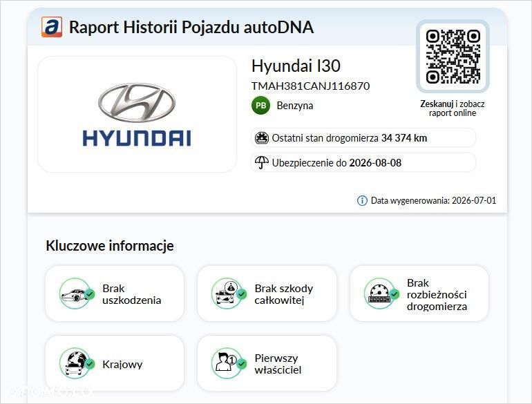Click the 'Brak rozbieżności drogomierza' label
The width and height of the screenshot is (532, 404).
(437, 295)
